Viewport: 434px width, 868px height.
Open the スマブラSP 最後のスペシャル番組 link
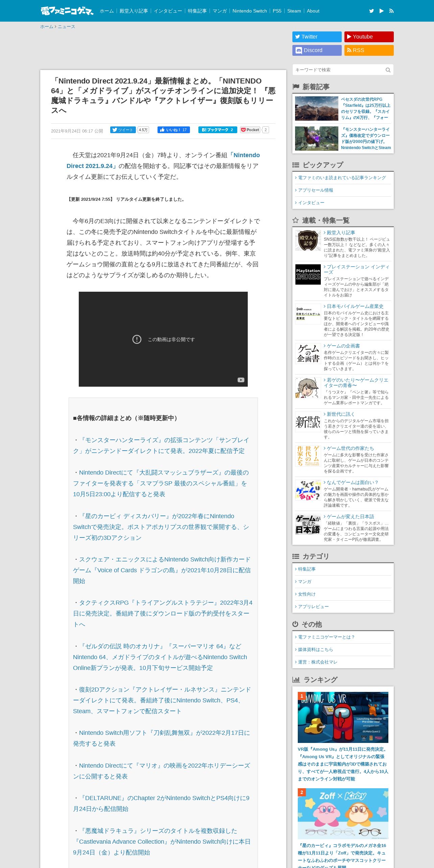(x=161, y=483)
